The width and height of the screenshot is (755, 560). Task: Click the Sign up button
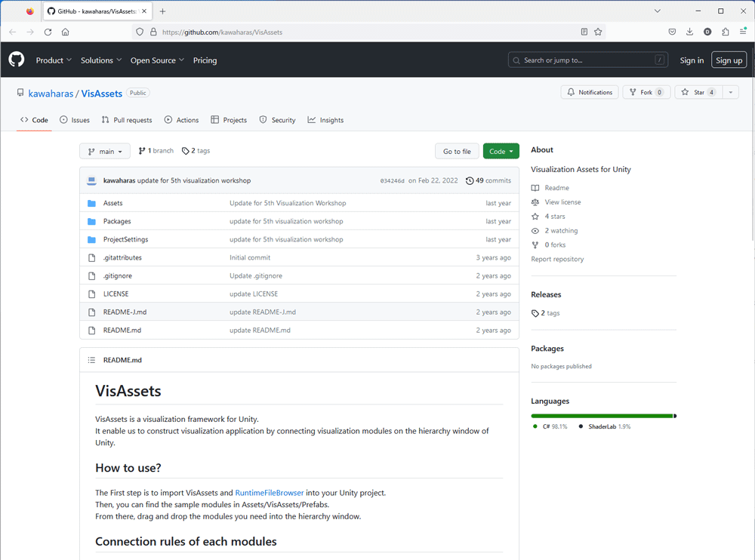[x=729, y=60]
